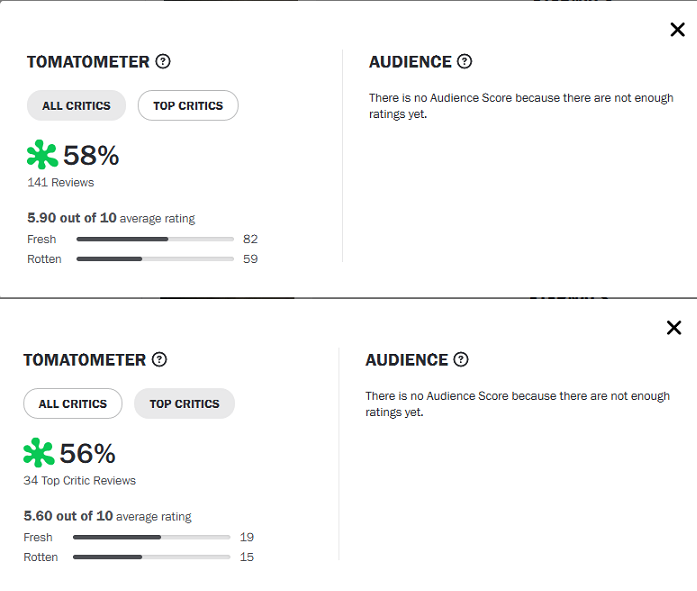The image size is (697, 591).
Task: Click the 141 Reviews text
Action: tap(61, 183)
